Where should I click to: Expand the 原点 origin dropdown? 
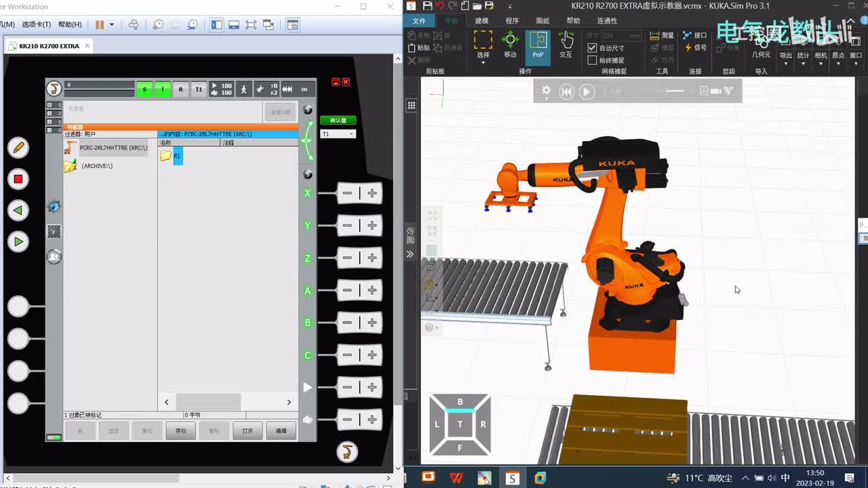(x=838, y=64)
